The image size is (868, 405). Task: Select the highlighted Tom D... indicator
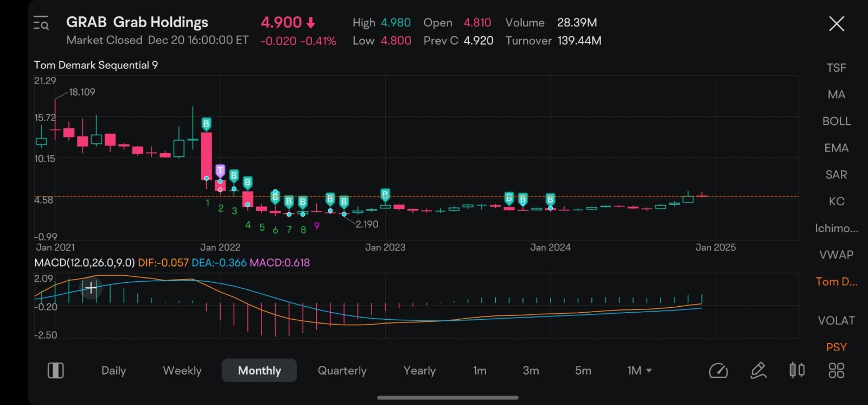(x=836, y=281)
